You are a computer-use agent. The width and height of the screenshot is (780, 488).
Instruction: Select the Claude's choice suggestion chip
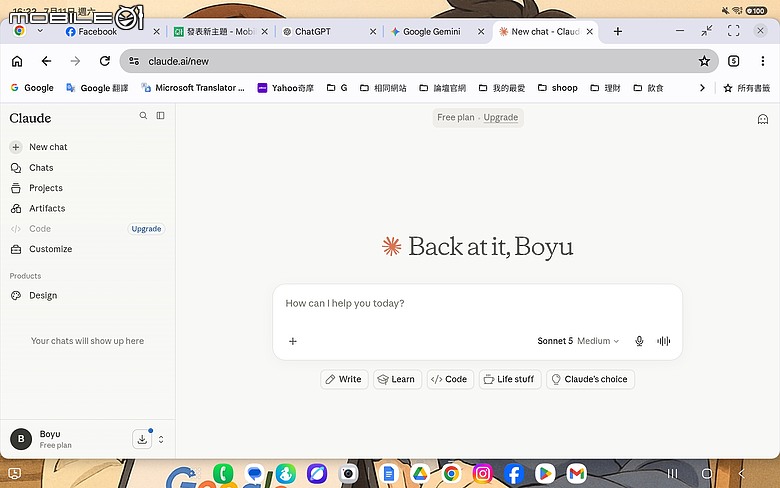click(x=590, y=379)
